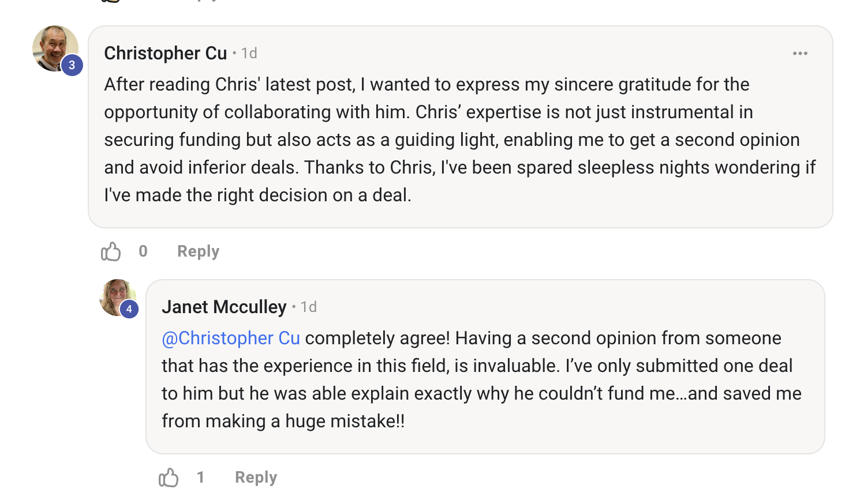This screenshot has height=504, width=845.
Task: Click the level 3 badge on Christopher's avatar
Action: tap(72, 65)
